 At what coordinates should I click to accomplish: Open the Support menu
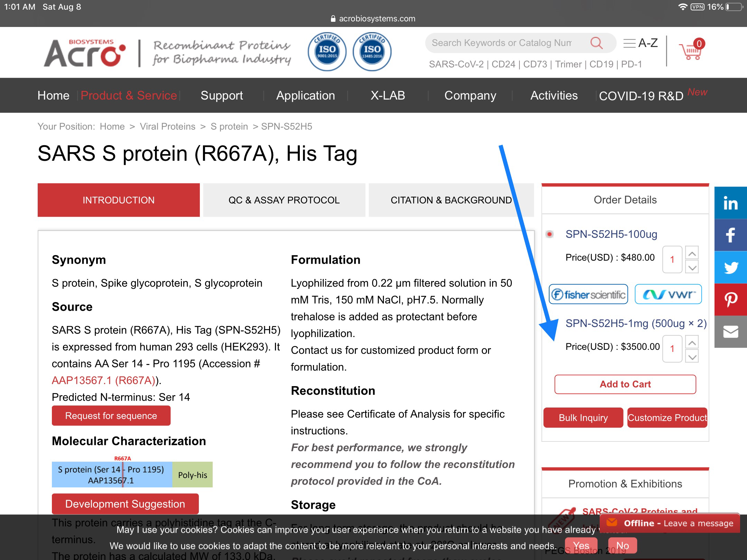222,95
